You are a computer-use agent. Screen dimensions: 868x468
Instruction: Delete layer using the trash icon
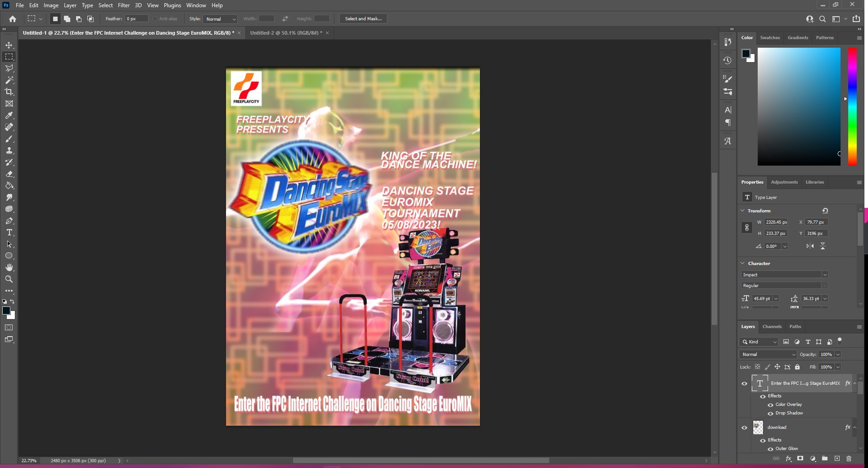pos(849,459)
